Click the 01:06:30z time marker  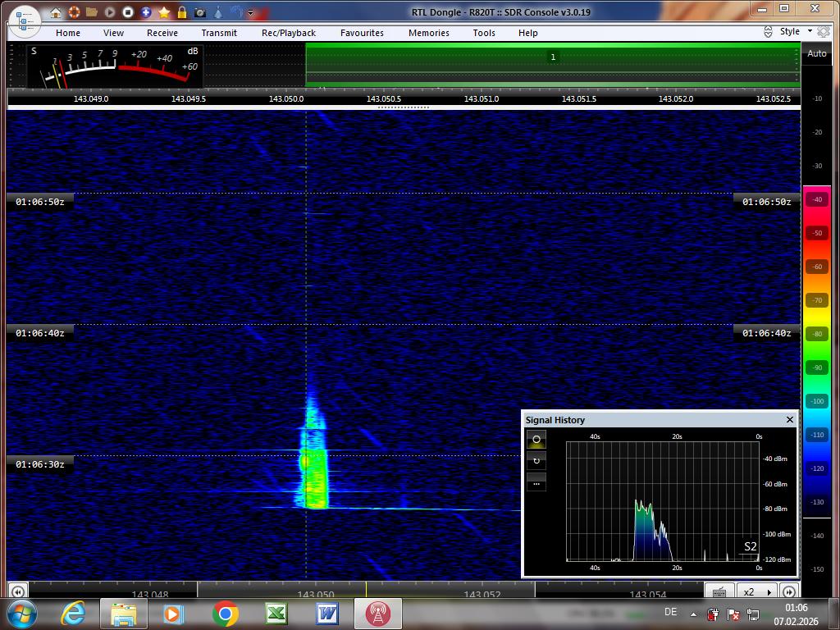[x=39, y=464]
